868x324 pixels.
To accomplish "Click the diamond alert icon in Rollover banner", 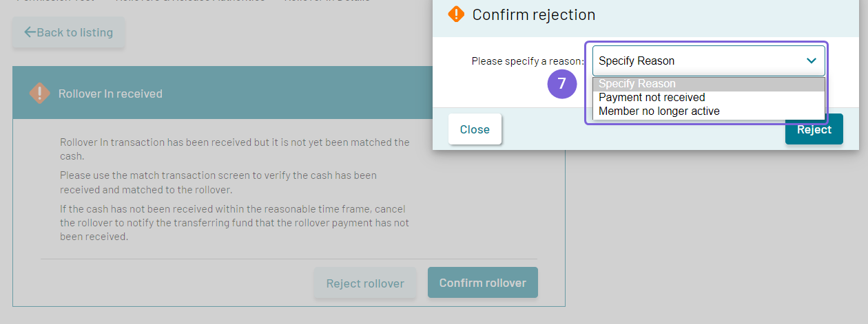I will point(40,93).
